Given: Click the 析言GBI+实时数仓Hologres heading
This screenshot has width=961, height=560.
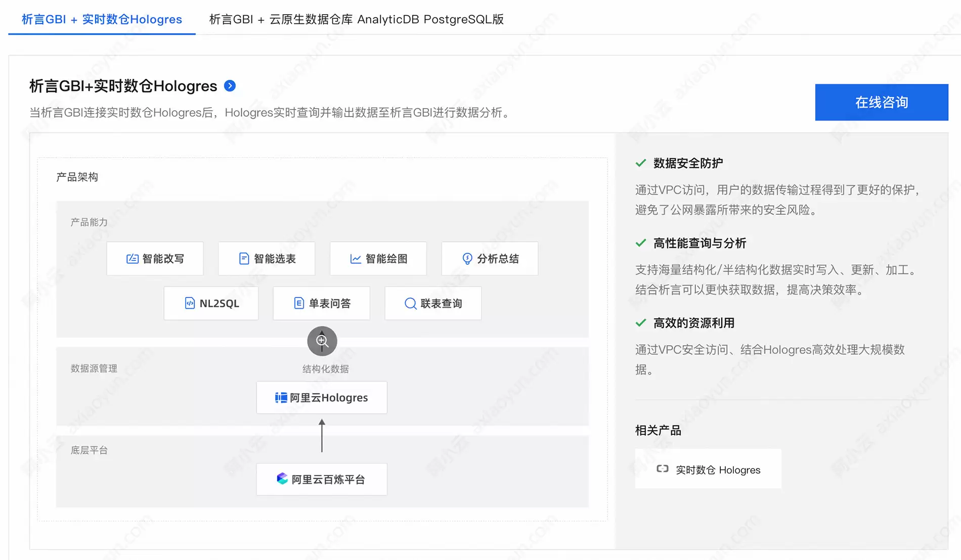Looking at the screenshot, I should point(123,86).
